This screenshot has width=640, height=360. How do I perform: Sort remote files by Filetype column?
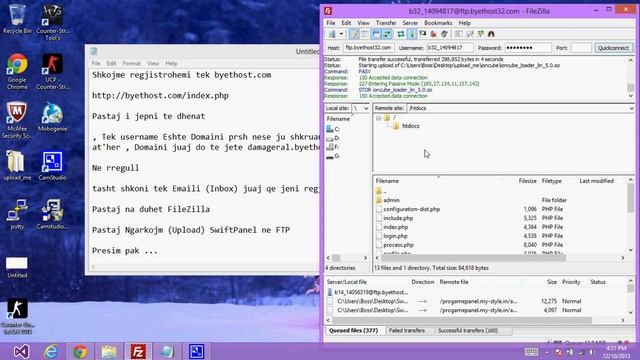[x=551, y=181]
